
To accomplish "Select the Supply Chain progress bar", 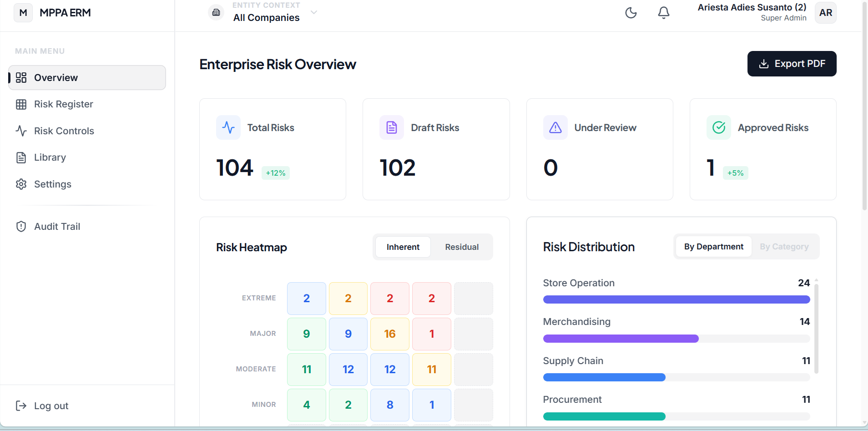I will (x=676, y=377).
